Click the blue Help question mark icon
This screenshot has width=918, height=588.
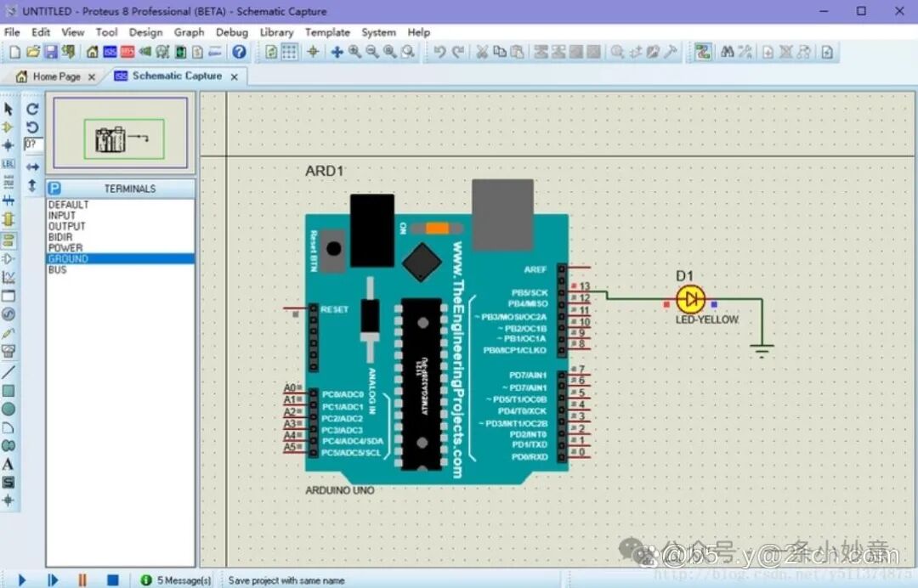(x=239, y=52)
